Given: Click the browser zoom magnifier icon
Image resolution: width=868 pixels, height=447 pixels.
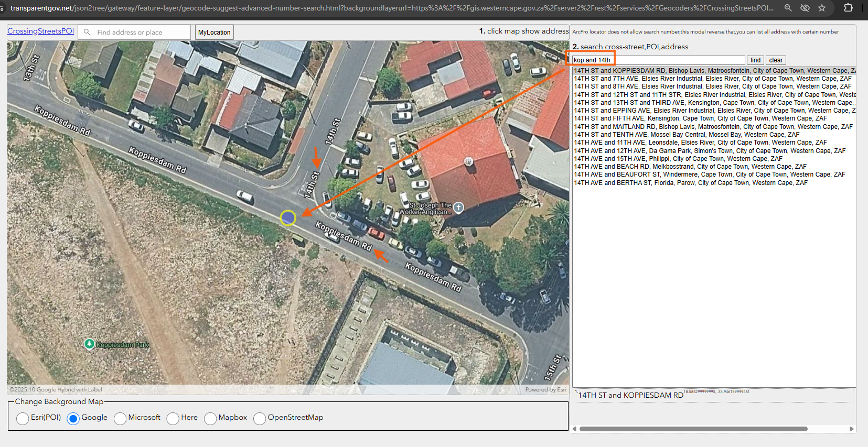Looking at the screenshot, I should point(788,8).
